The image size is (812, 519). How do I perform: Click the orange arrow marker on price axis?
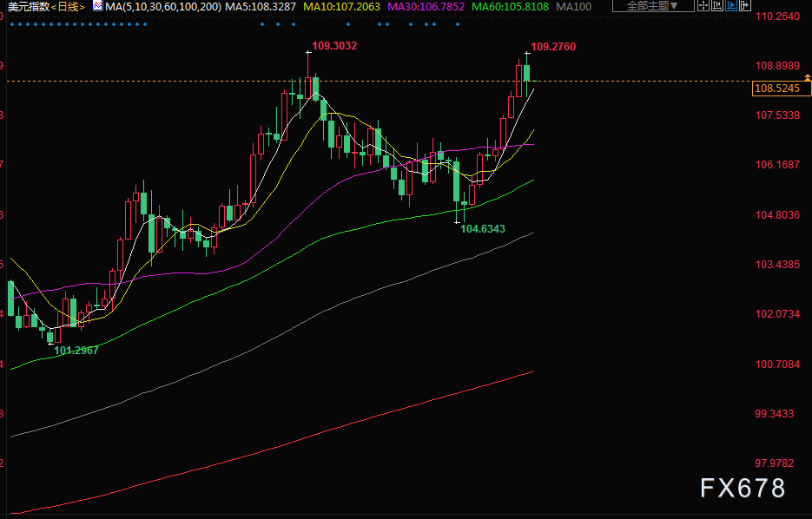tap(809, 78)
